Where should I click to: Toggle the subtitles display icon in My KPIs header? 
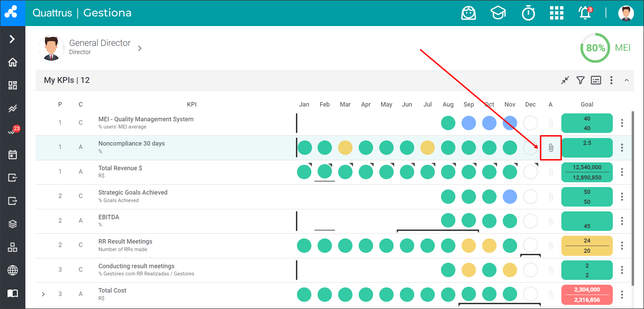tap(596, 80)
